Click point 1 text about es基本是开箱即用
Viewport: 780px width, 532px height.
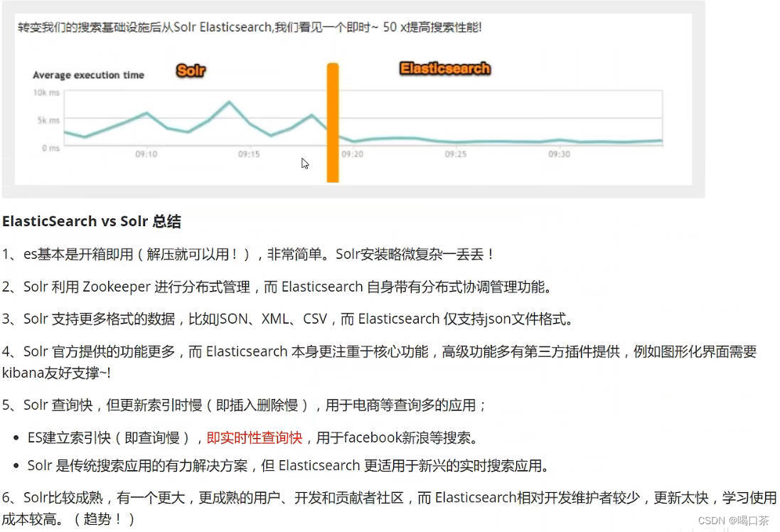coord(247,255)
